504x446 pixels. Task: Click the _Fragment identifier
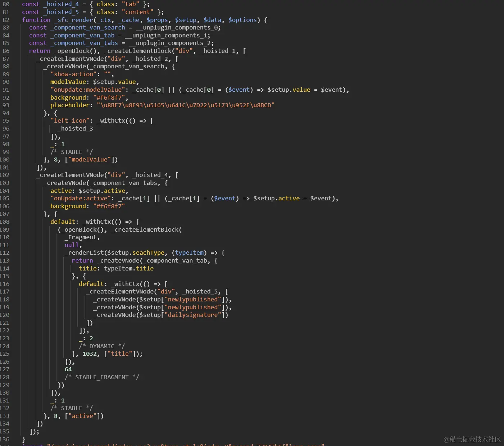coord(81,237)
